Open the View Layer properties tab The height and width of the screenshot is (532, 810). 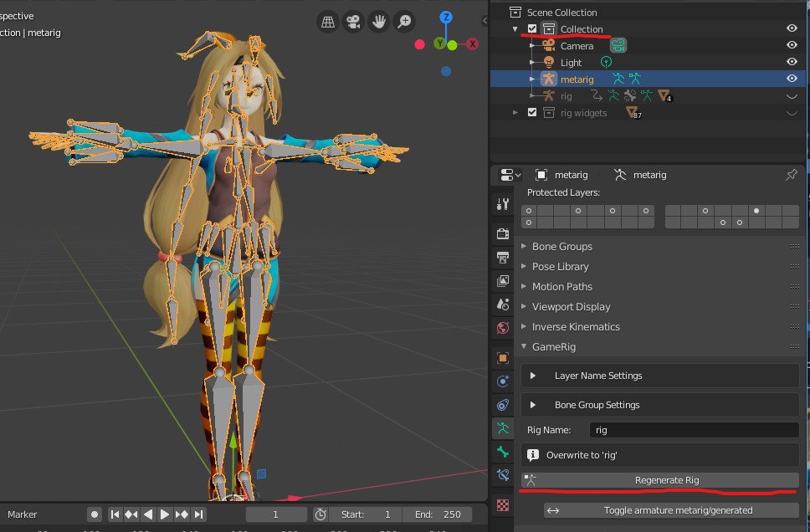coord(503,280)
